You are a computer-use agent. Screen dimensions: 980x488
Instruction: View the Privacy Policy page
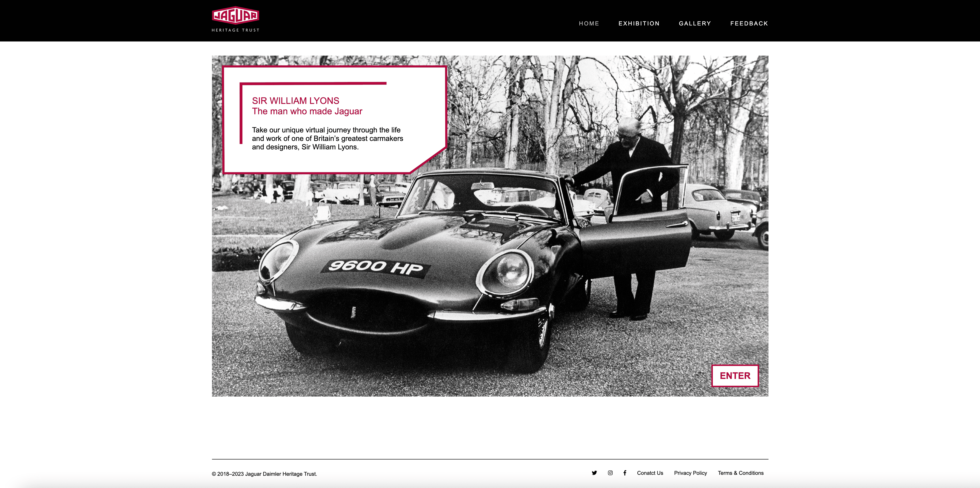pyautogui.click(x=690, y=473)
